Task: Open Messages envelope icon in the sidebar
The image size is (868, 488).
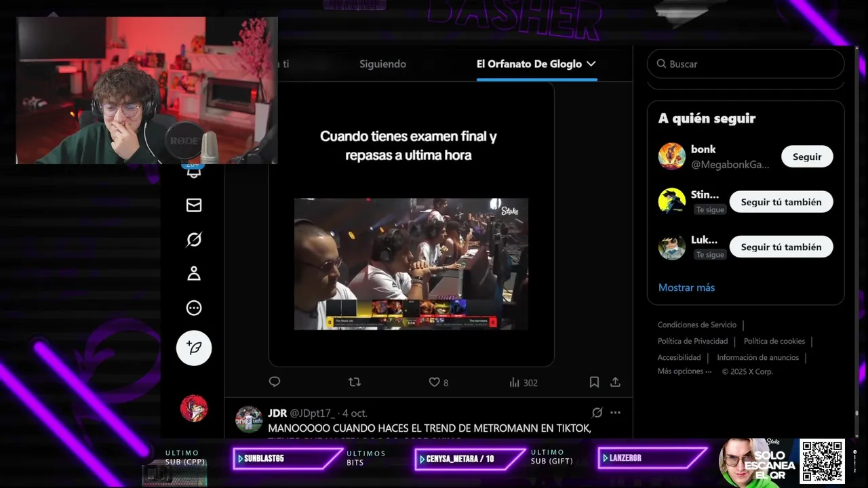Action: pos(194,205)
